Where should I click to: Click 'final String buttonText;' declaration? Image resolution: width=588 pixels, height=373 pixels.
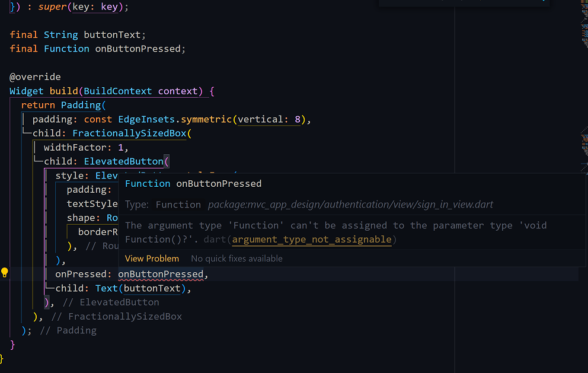click(78, 35)
